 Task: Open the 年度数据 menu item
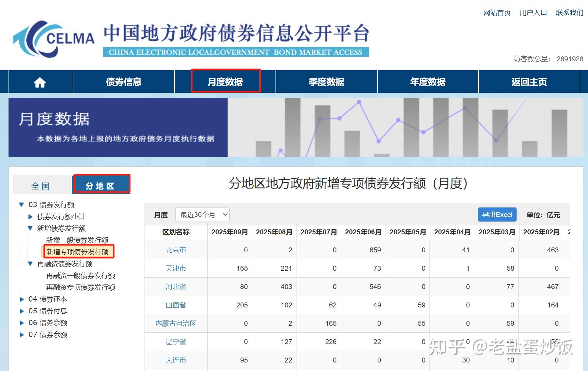click(x=428, y=82)
